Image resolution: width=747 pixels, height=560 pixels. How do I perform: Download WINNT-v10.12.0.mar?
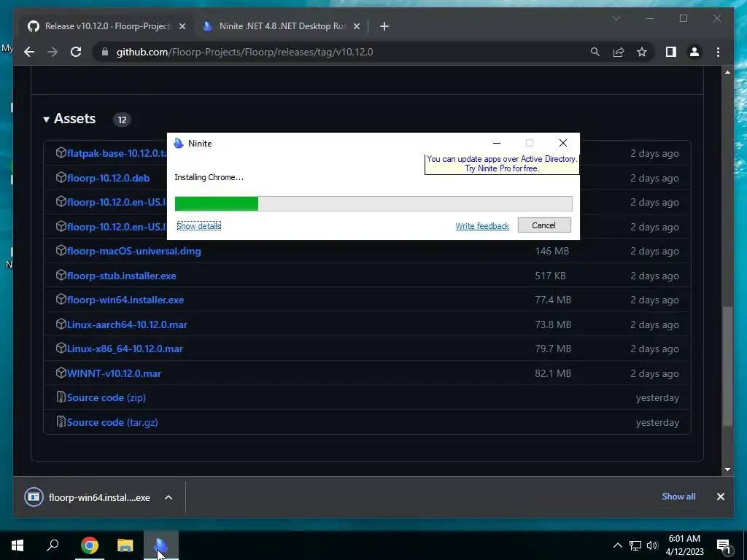tap(114, 374)
